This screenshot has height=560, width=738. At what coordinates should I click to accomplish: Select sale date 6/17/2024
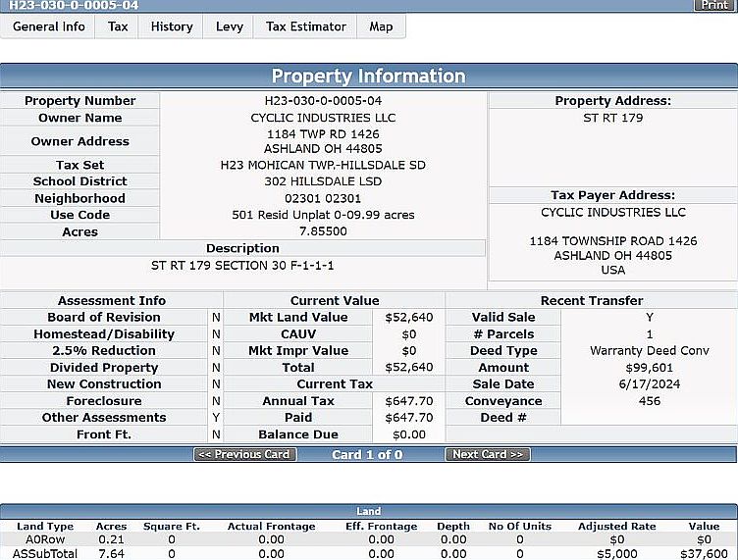tap(649, 384)
